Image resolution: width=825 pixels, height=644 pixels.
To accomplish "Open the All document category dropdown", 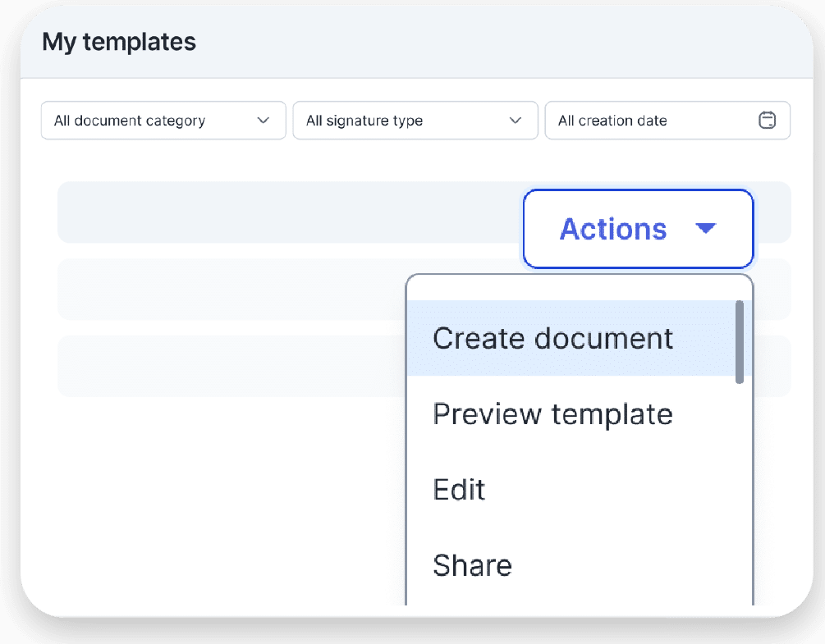I will tap(163, 121).
